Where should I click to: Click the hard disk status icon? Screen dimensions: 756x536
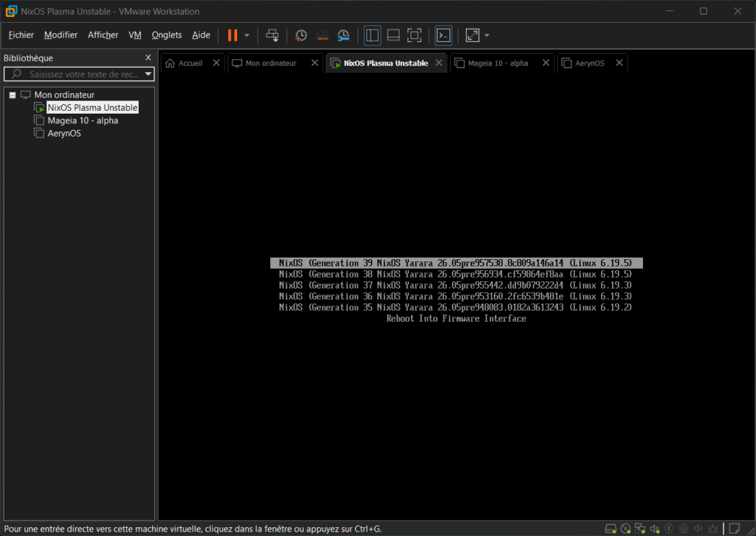611,528
